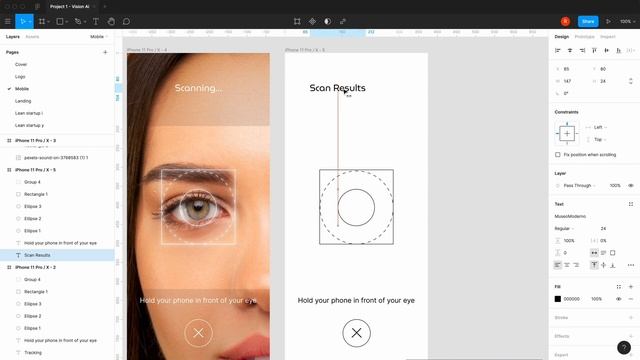Screen dimensions: 640x360
Task: Set text vertical align top
Action: tap(594, 265)
